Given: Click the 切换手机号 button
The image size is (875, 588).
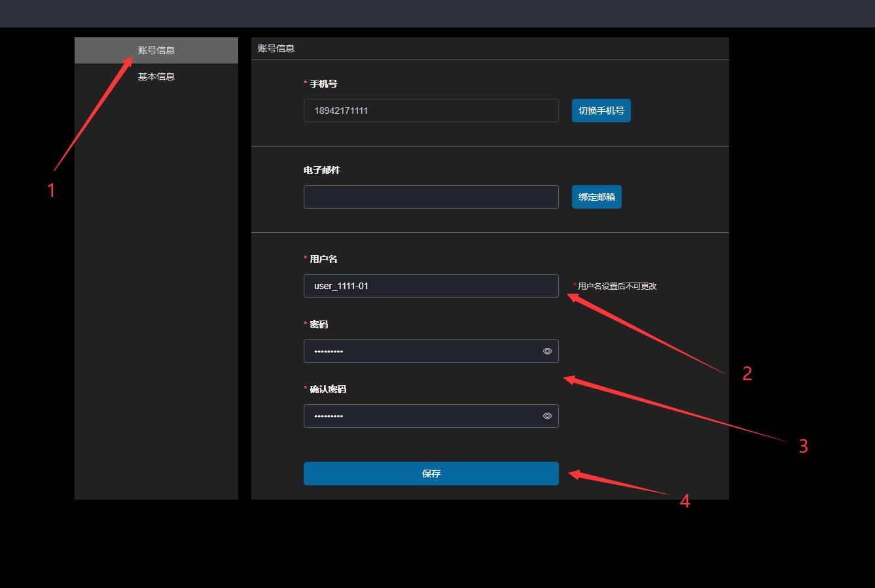Looking at the screenshot, I should point(601,111).
